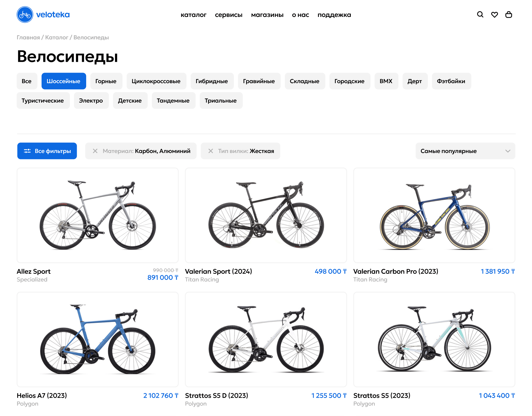532x416 pixels.
Task: Follow the Главная breadcrumb link
Action: 28,37
